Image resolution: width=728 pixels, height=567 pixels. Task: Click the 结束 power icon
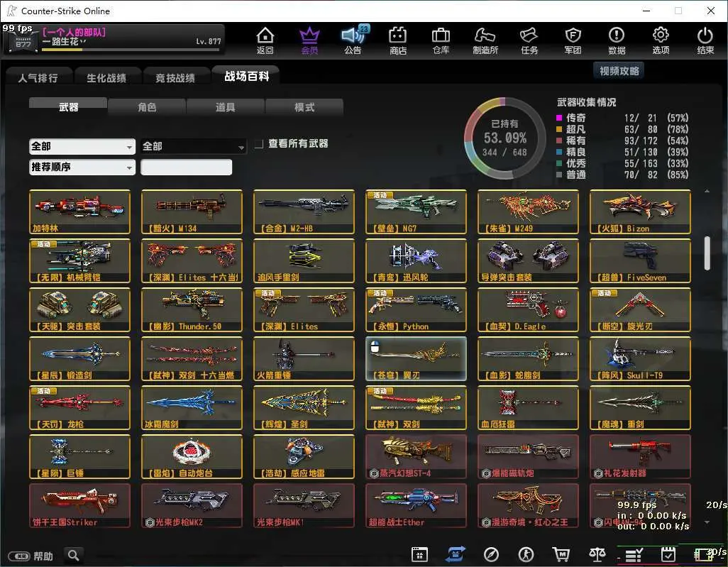705,40
